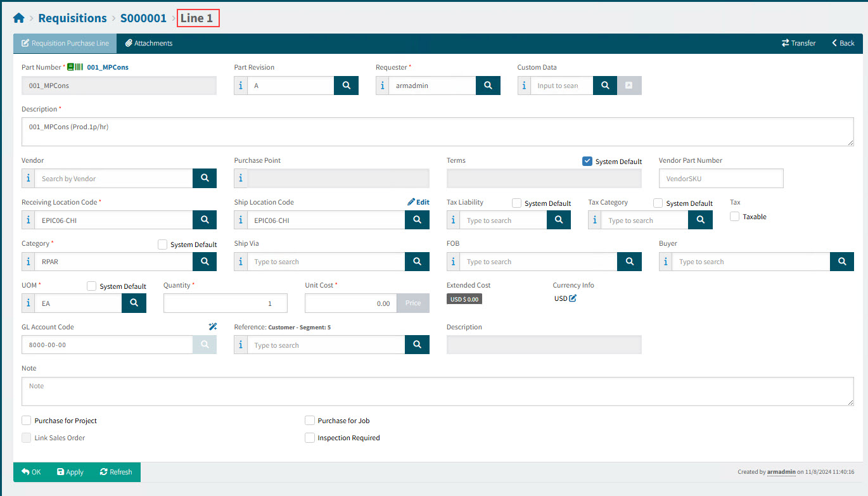Click the GL Account Code wand icon

[213, 327]
